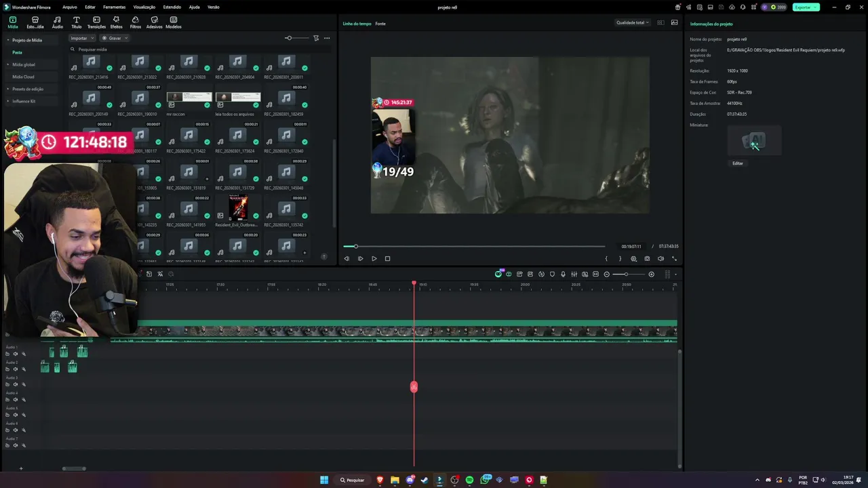
Task: Step back one frame in preview
Action: coord(347,258)
